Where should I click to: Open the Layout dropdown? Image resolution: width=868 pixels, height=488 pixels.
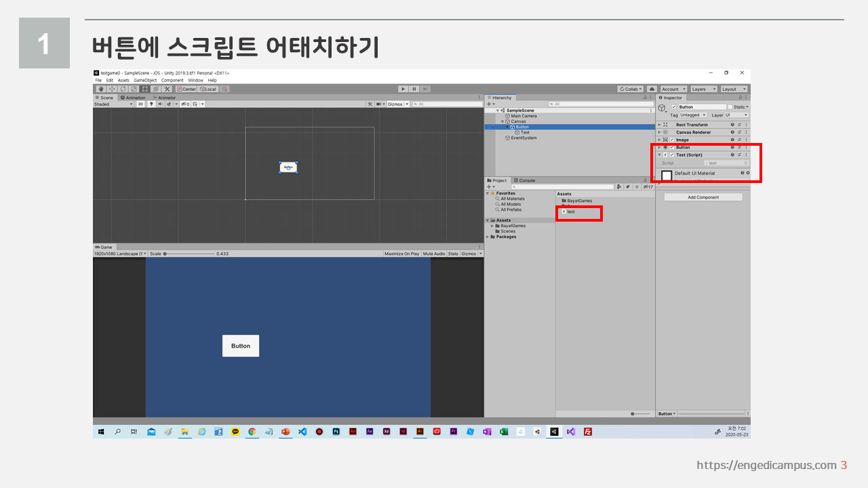pyautogui.click(x=734, y=89)
